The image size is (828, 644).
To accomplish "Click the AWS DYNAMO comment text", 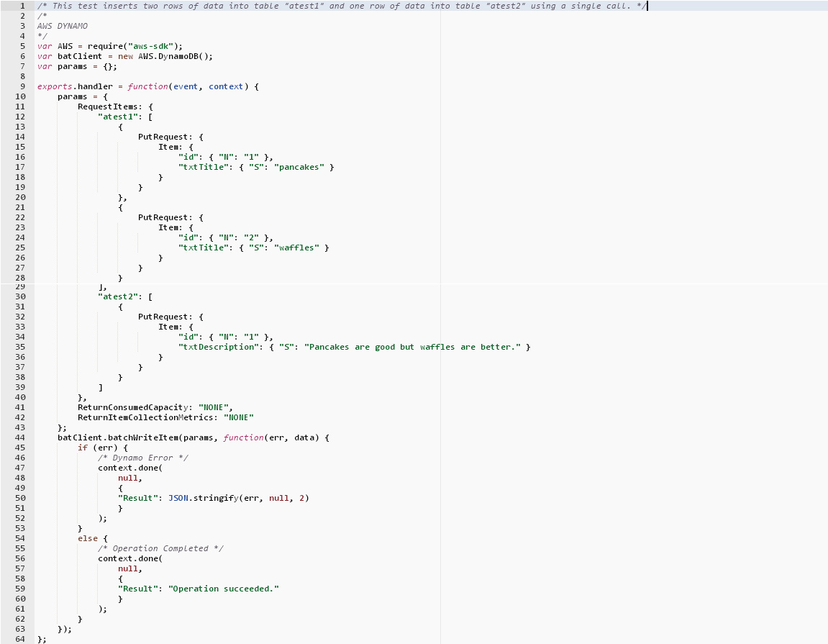I will (x=63, y=26).
